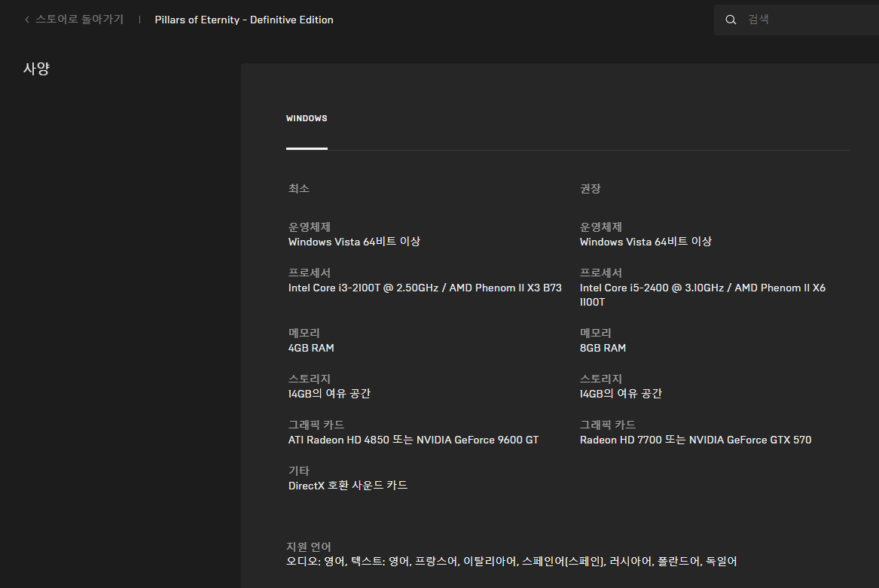The height and width of the screenshot is (588, 879).
Task: Select the WINDOWS tab
Action: (x=307, y=118)
